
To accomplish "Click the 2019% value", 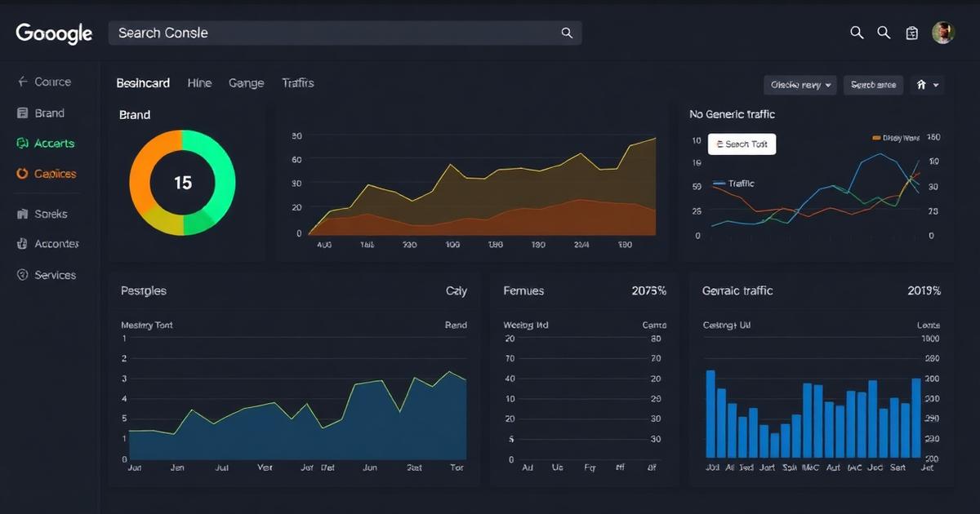I will coord(924,290).
